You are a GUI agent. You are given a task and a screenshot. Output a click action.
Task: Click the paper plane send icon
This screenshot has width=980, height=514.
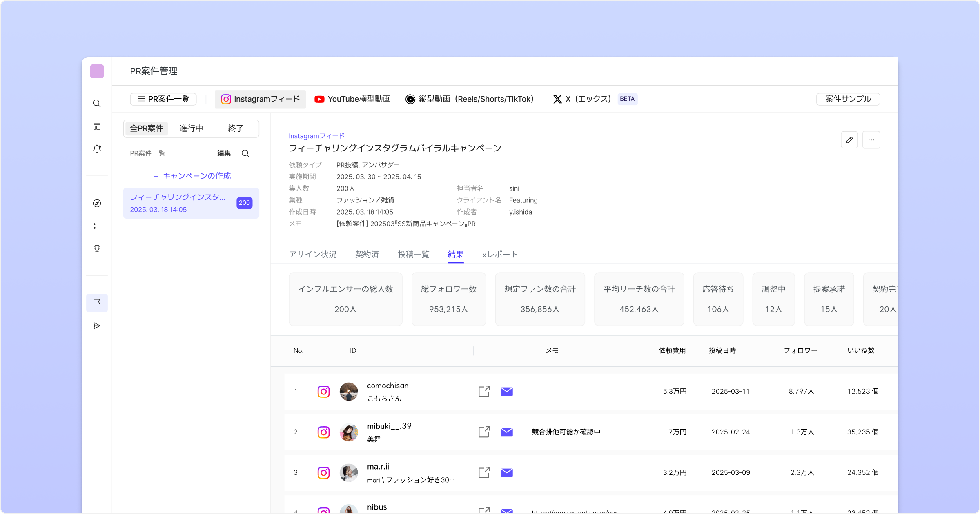(x=97, y=326)
